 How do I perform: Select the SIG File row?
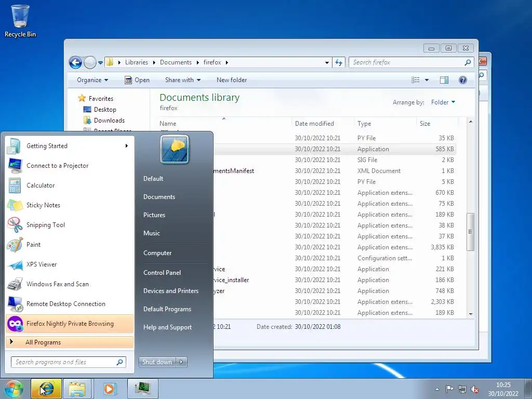click(335, 160)
